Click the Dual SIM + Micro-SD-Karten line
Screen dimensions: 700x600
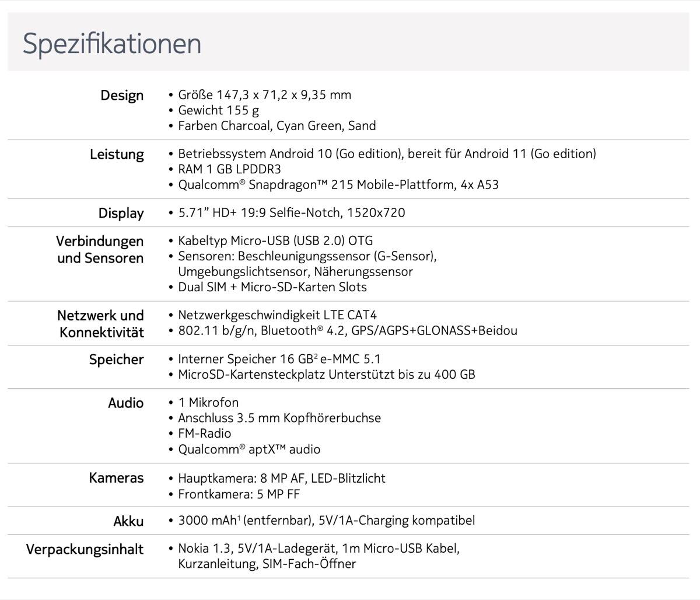tap(272, 287)
